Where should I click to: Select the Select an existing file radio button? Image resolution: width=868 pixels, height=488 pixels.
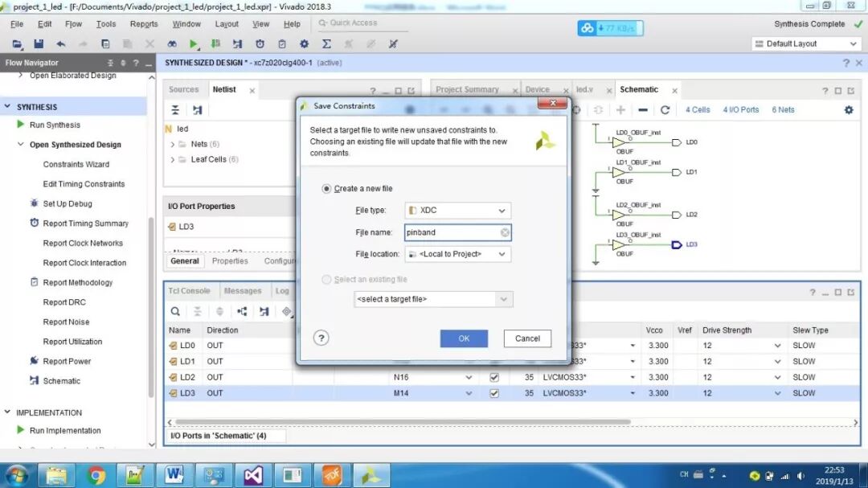[326, 280]
